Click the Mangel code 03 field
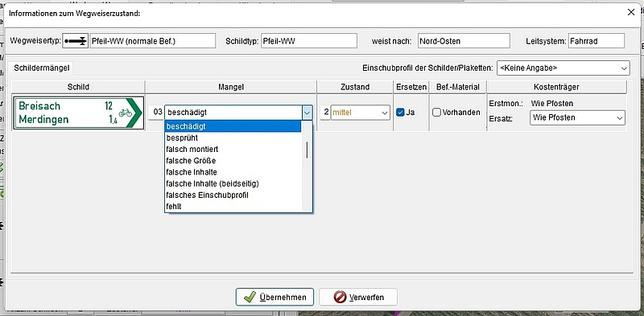 coord(156,113)
